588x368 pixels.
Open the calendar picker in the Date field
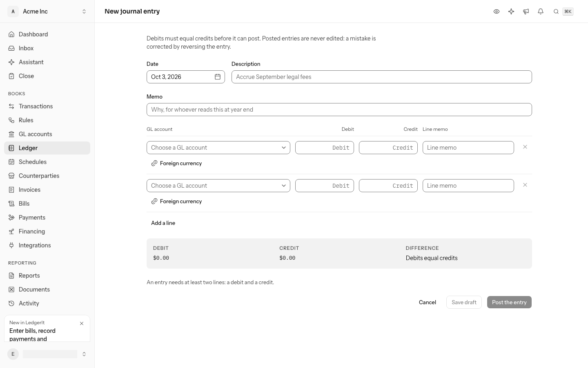218,77
